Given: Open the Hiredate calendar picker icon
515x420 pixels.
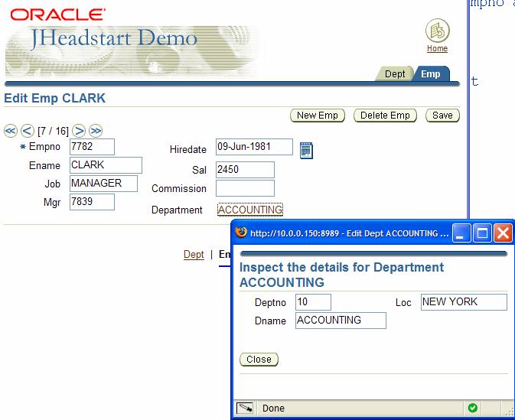Looking at the screenshot, I should [x=306, y=150].
